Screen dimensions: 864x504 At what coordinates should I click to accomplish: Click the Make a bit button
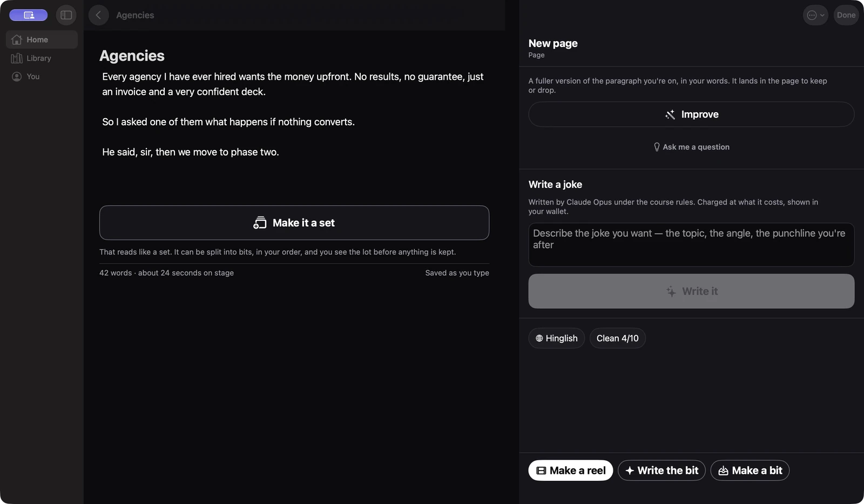(750, 471)
